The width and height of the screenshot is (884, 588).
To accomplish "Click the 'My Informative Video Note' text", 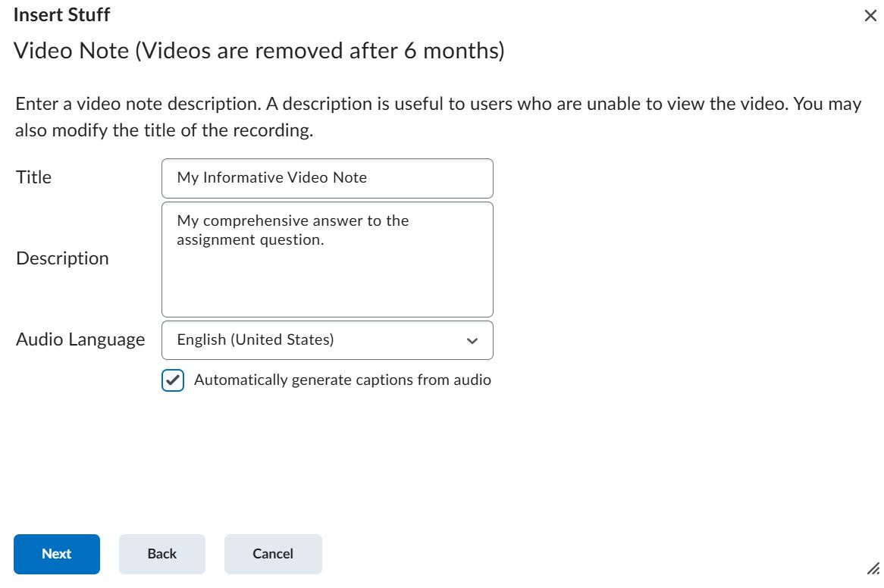I will tap(271, 178).
